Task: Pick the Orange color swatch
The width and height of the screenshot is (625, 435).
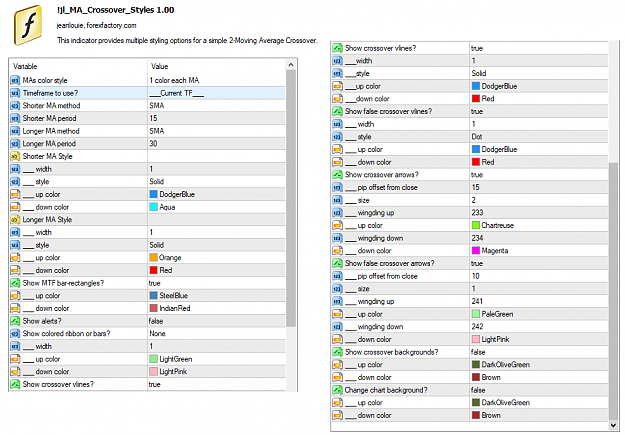Action: [x=153, y=258]
